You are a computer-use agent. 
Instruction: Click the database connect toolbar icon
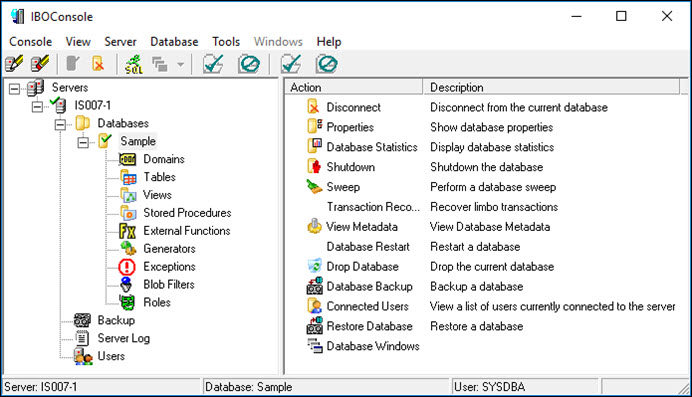pos(73,64)
